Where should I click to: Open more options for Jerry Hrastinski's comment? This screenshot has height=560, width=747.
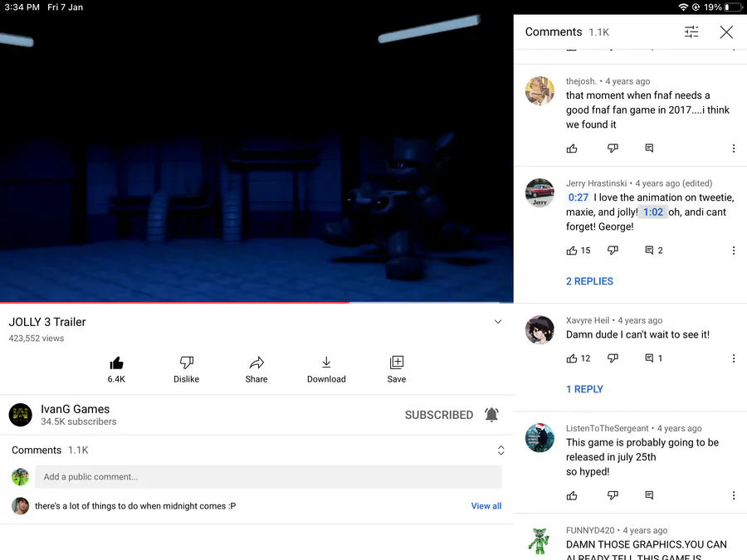click(733, 251)
